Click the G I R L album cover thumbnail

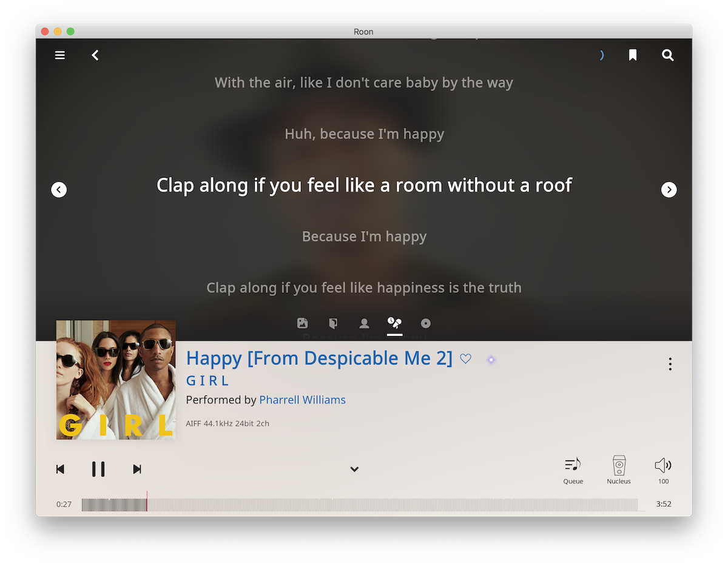point(116,380)
